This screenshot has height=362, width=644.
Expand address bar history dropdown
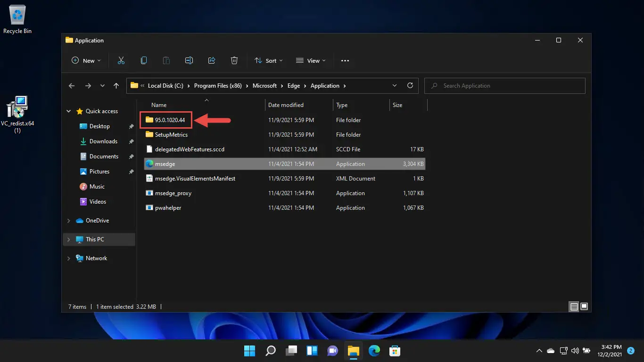(395, 86)
